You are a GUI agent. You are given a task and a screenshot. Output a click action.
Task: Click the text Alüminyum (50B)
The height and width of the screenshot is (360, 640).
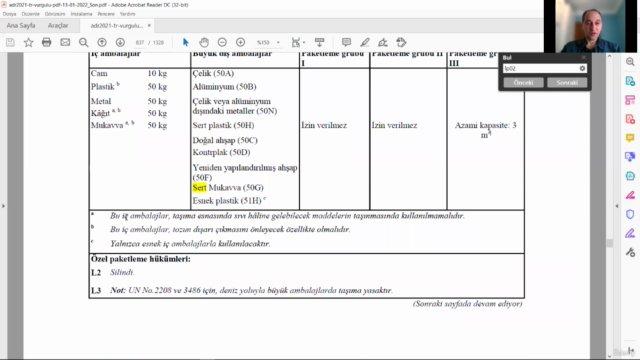(x=224, y=87)
